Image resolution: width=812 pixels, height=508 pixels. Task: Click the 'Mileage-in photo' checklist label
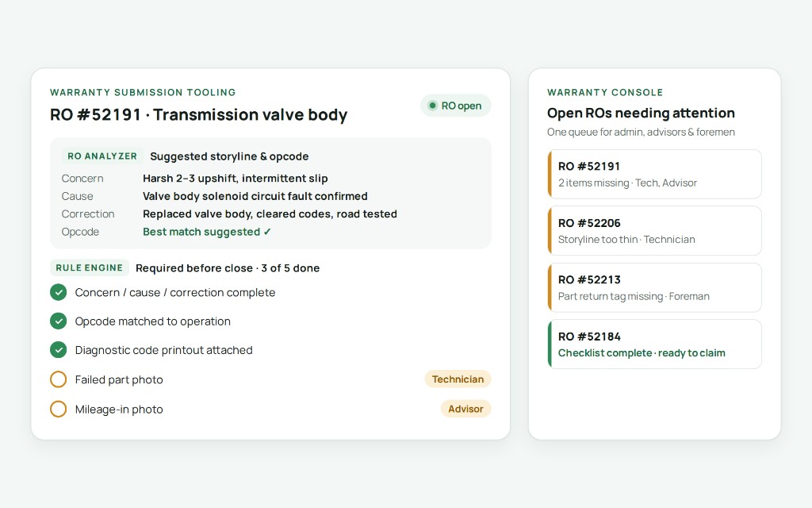point(119,410)
